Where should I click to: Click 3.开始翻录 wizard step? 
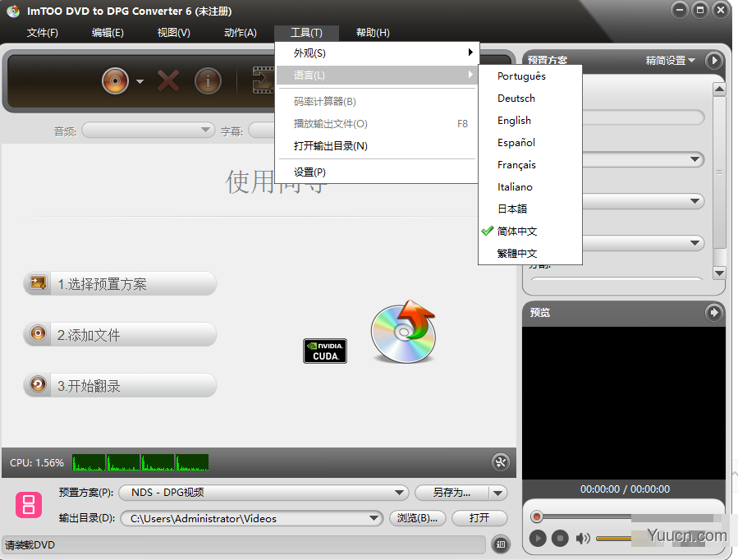point(120,385)
